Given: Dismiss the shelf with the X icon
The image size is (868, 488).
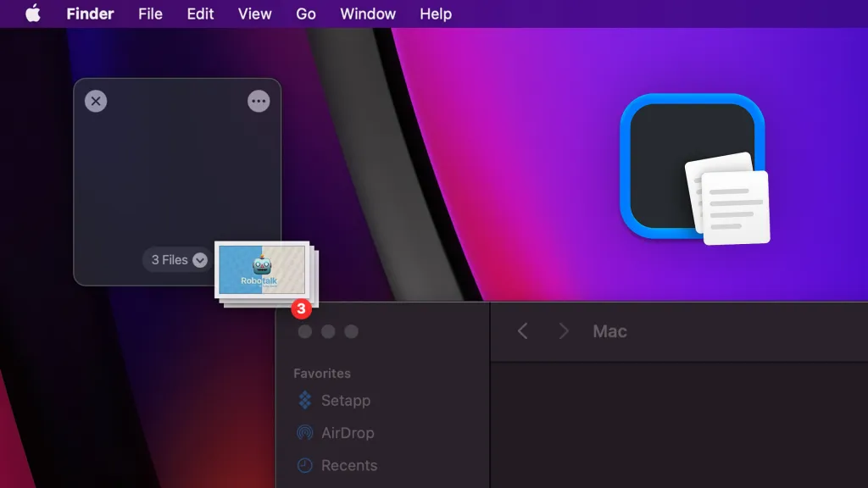Looking at the screenshot, I should [x=96, y=100].
